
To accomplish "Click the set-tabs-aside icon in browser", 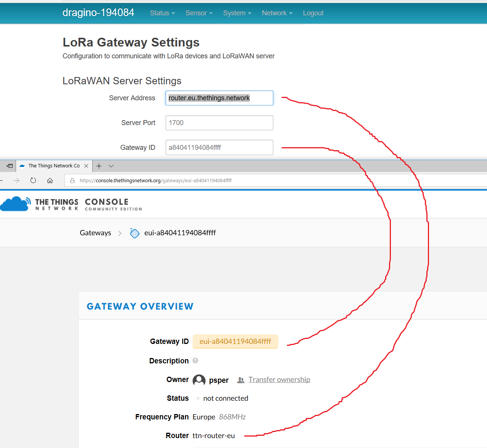I will point(10,166).
